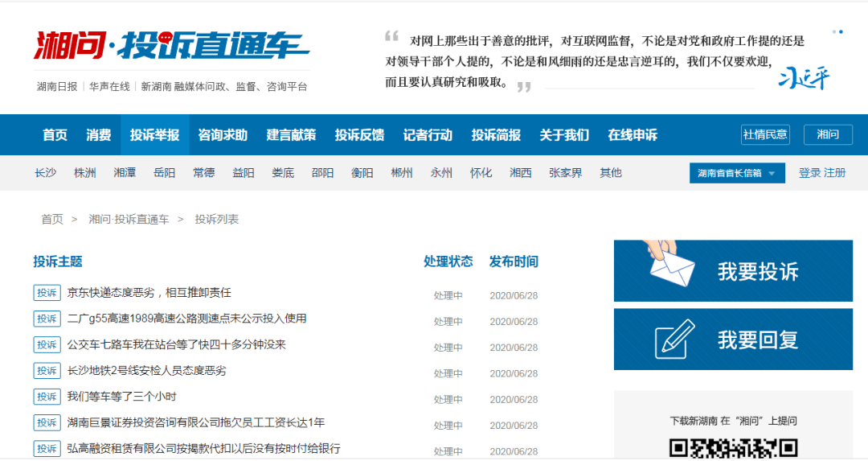Click the 习近平 signature graphic

pyautogui.click(x=804, y=78)
